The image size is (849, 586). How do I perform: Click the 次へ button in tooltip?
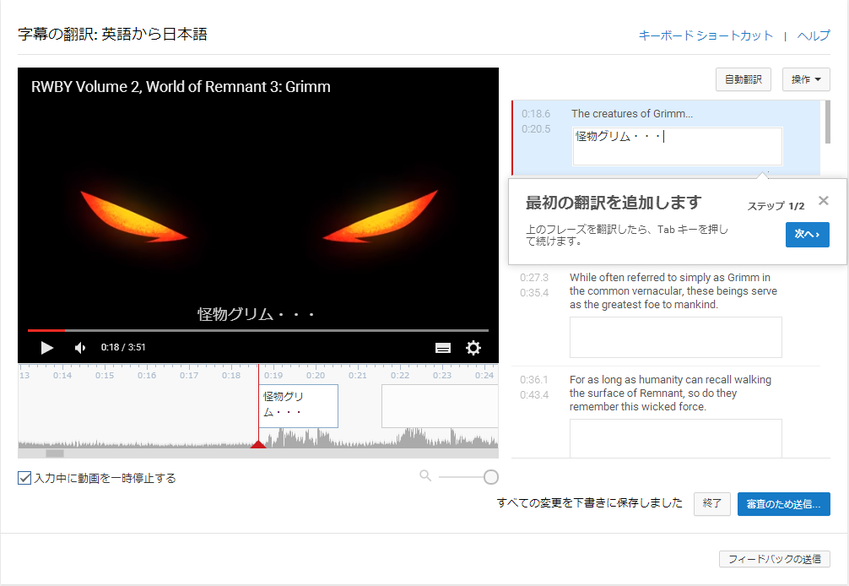[807, 235]
